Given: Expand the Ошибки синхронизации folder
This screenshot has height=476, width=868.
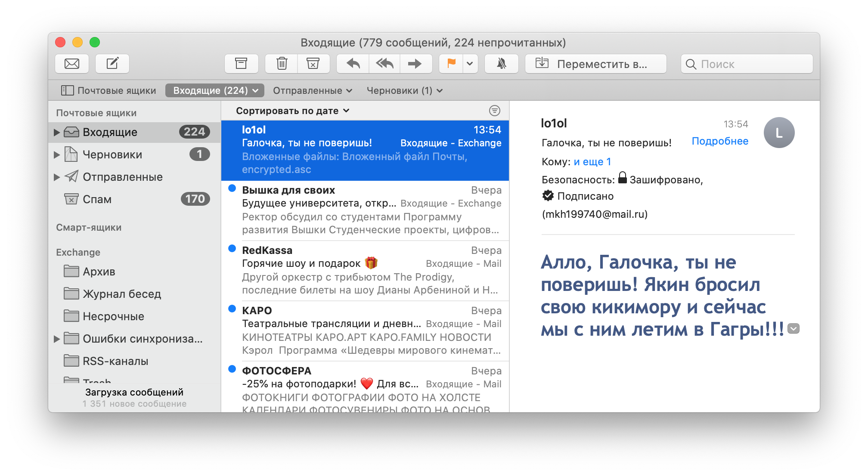Looking at the screenshot, I should click(56, 339).
